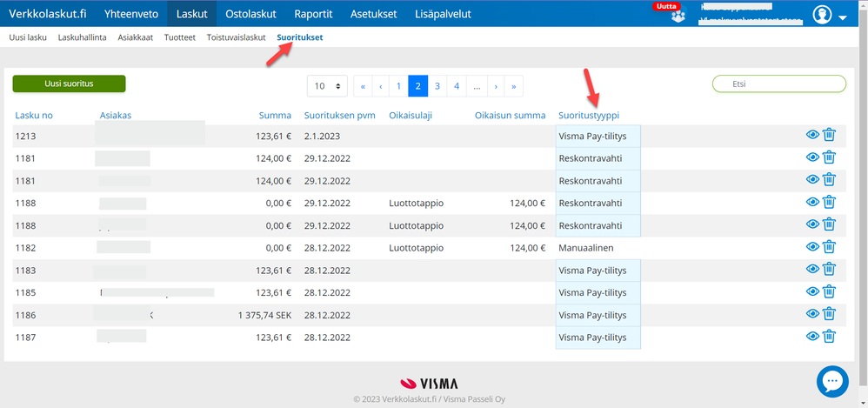
Task: Click the Visma logo in footer
Action: pyautogui.click(x=429, y=384)
